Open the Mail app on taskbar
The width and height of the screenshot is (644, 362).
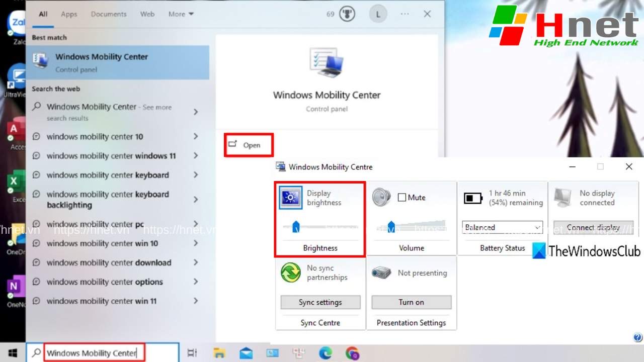click(x=246, y=353)
